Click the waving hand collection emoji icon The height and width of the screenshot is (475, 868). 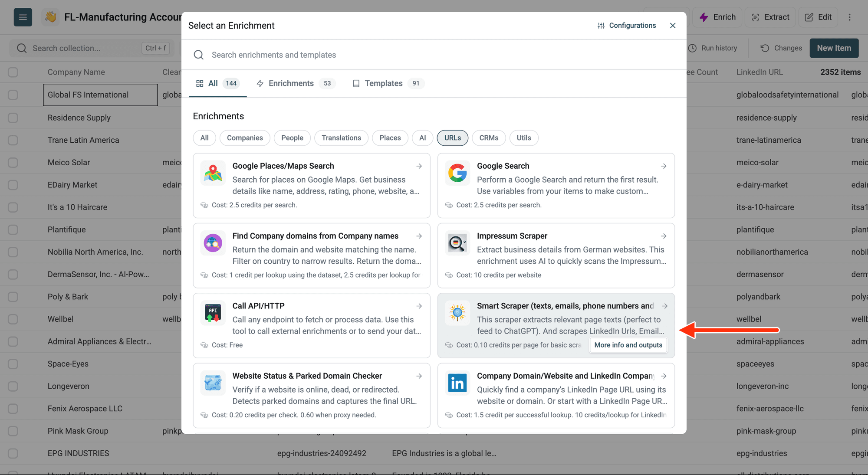[51, 17]
